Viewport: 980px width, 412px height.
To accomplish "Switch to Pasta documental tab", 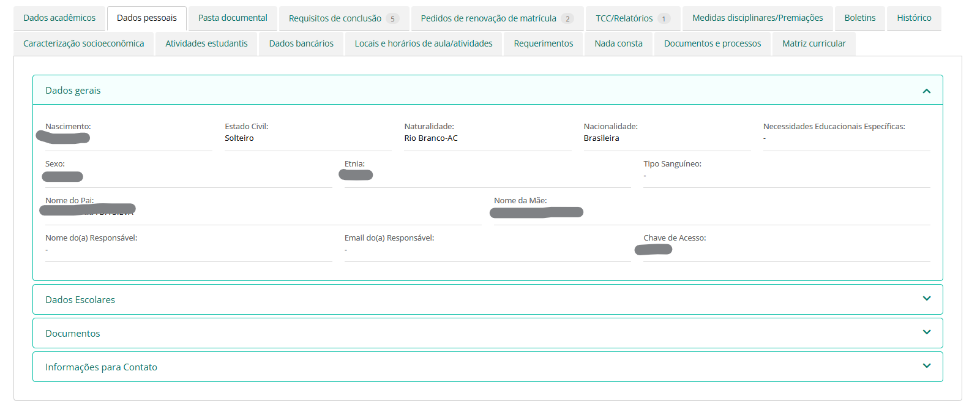I will click(x=233, y=18).
